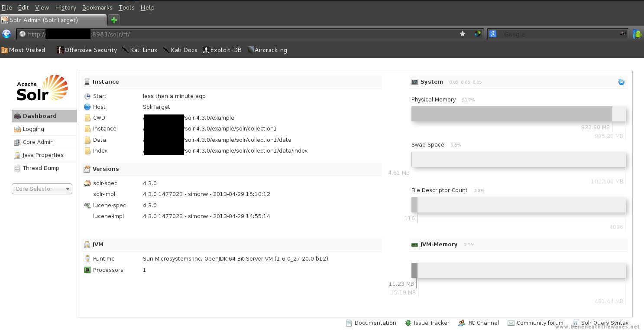Click the Swap Space usage bar

tap(518, 159)
